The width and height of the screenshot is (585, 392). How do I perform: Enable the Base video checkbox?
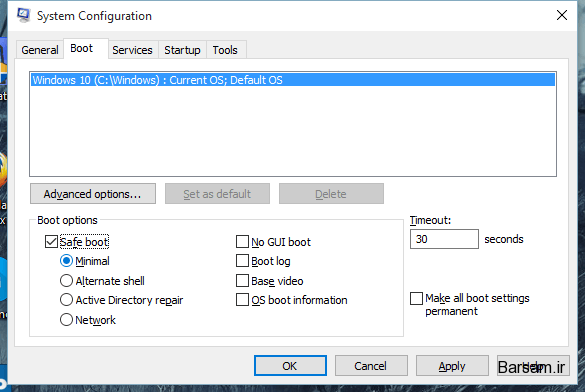(243, 280)
